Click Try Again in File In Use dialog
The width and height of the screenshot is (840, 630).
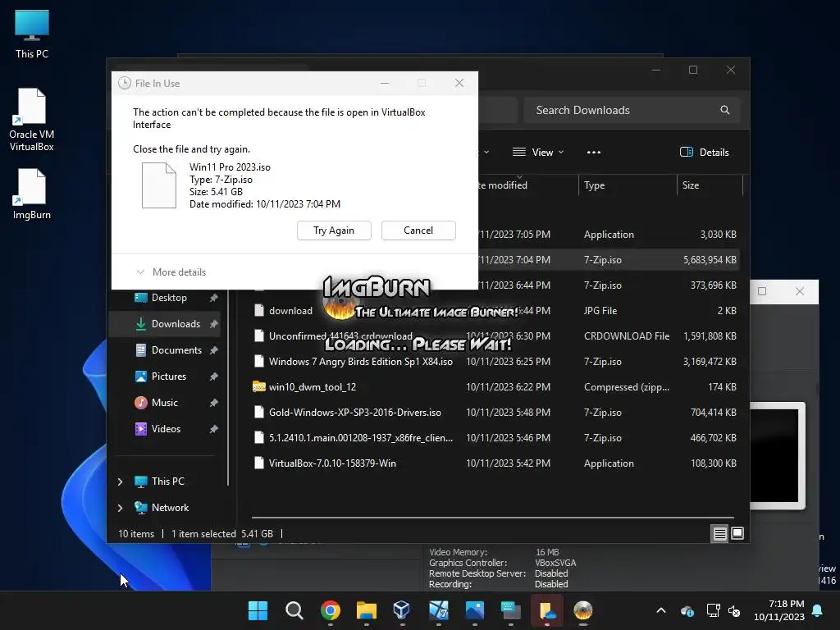click(x=334, y=231)
